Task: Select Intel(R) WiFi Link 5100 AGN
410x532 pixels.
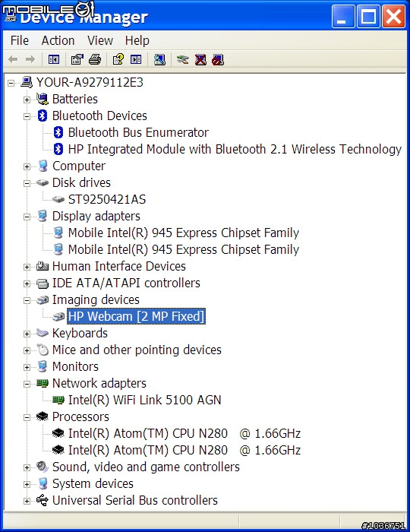Action: point(144,400)
